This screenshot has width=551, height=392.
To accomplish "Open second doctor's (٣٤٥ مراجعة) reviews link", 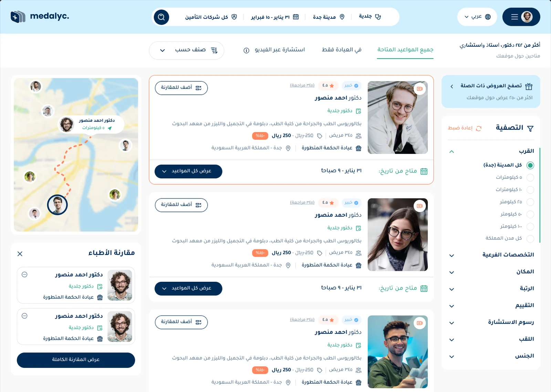I will coord(302,203).
